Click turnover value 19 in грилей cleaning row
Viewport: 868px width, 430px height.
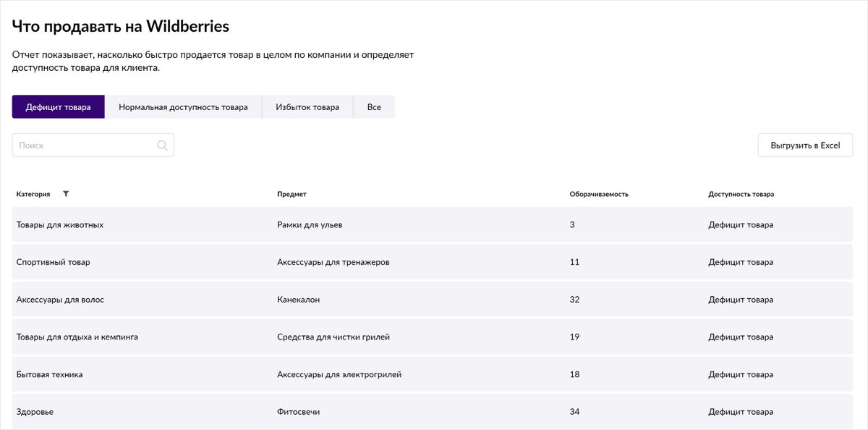[574, 337]
